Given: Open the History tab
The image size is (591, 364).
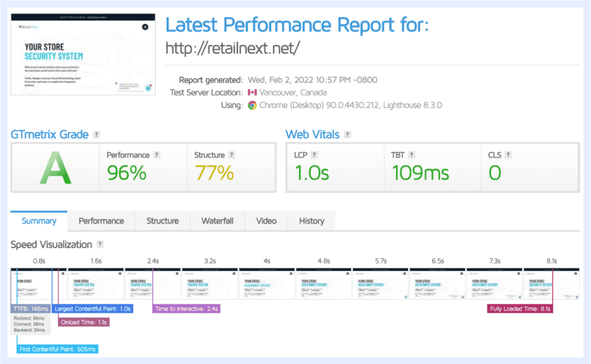Looking at the screenshot, I should [x=311, y=221].
